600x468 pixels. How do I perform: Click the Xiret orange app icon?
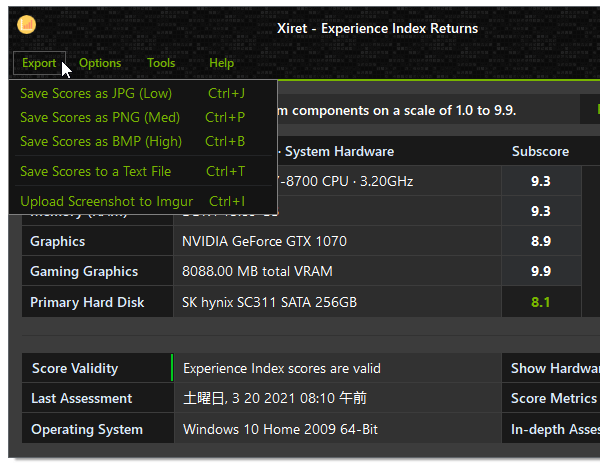(x=26, y=25)
